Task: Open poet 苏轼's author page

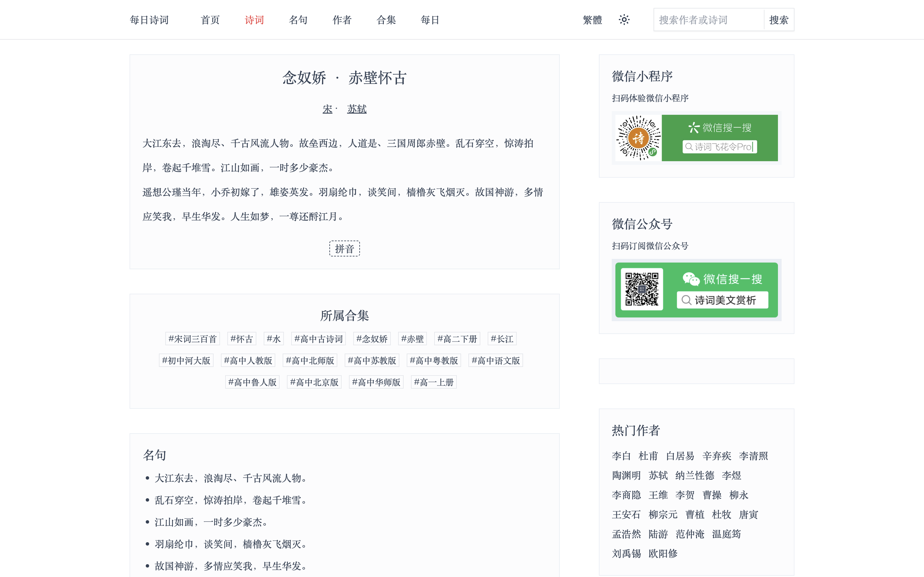Action: 356,109
